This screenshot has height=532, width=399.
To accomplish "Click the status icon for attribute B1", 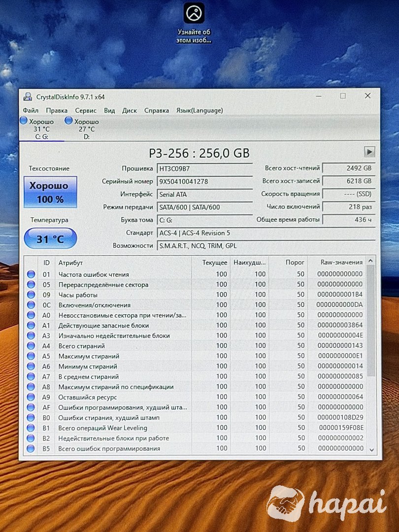I will point(31,428).
